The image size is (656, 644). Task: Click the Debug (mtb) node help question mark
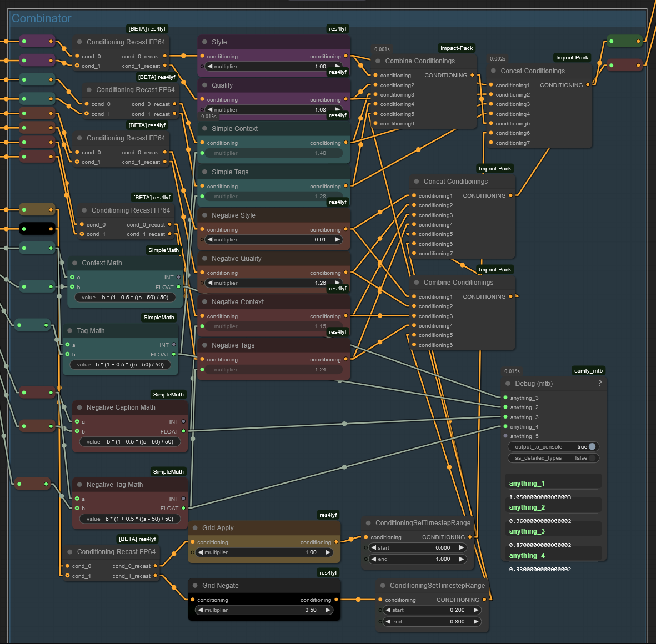click(x=600, y=384)
